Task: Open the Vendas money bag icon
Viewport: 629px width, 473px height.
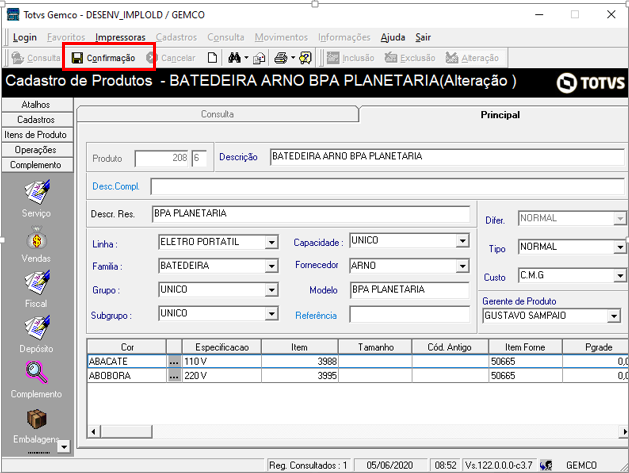Action: point(37,238)
